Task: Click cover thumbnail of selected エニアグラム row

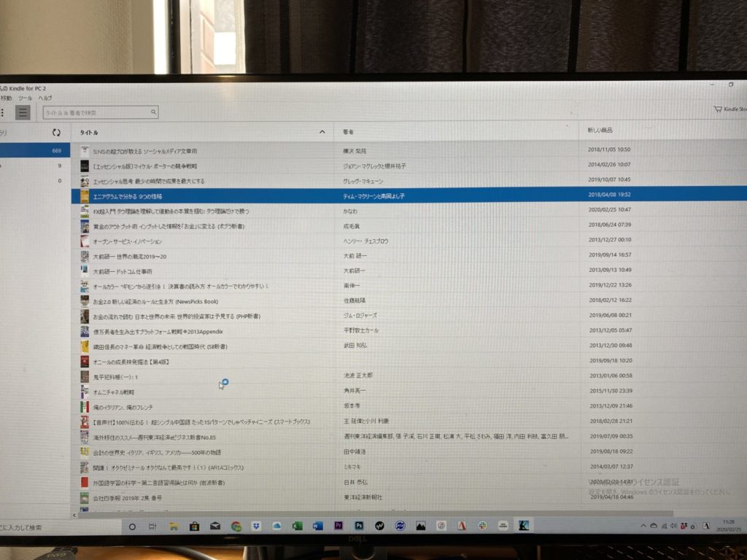Action: [x=85, y=196]
